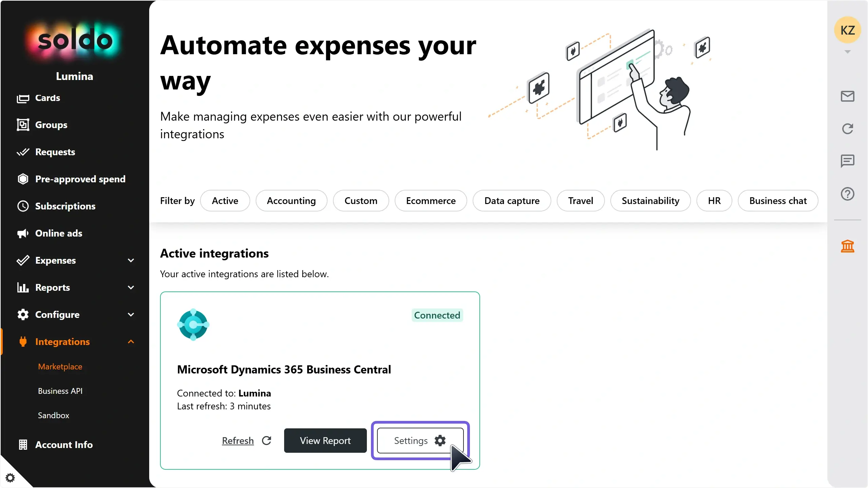Click the orange bank building icon
Image resolution: width=868 pixels, height=488 pixels.
847,246
